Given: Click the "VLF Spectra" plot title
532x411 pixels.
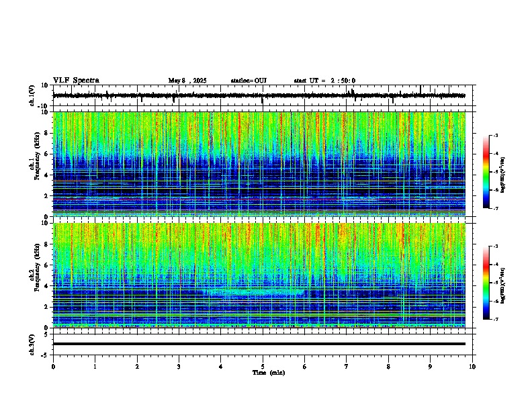Looking at the screenshot, I should pyautogui.click(x=76, y=81).
